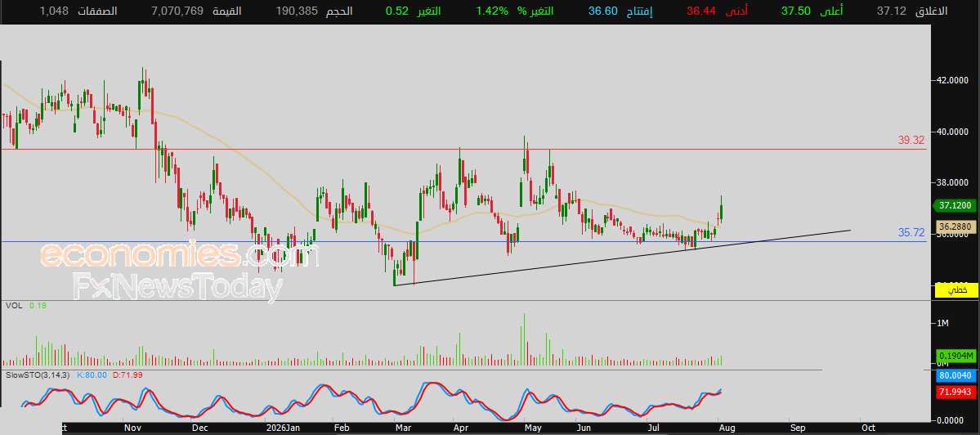Screen dimensions: 980x435
Task: Click the tan 36.2880 moving average tag
Action: (x=955, y=226)
